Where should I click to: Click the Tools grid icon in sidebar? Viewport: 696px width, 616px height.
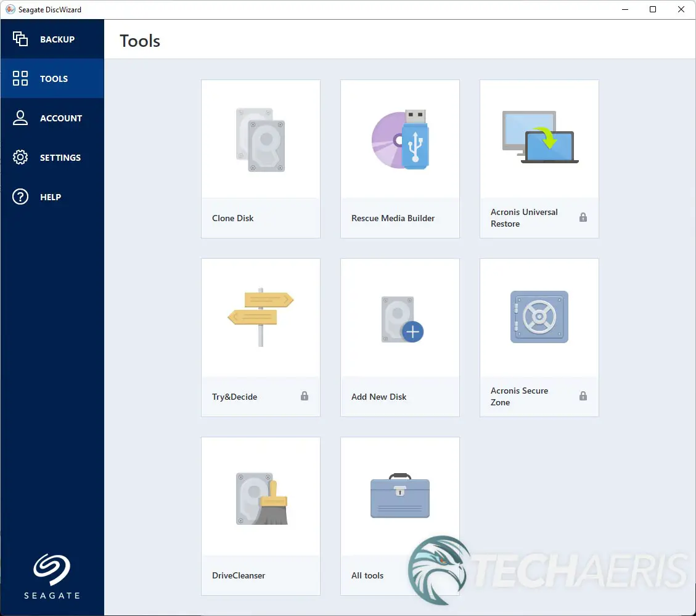coord(20,78)
